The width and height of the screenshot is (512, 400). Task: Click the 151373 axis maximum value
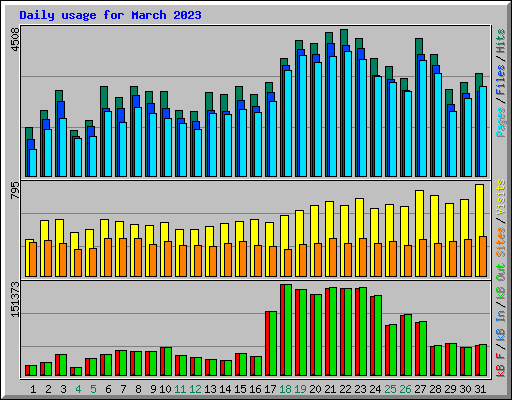15,299
